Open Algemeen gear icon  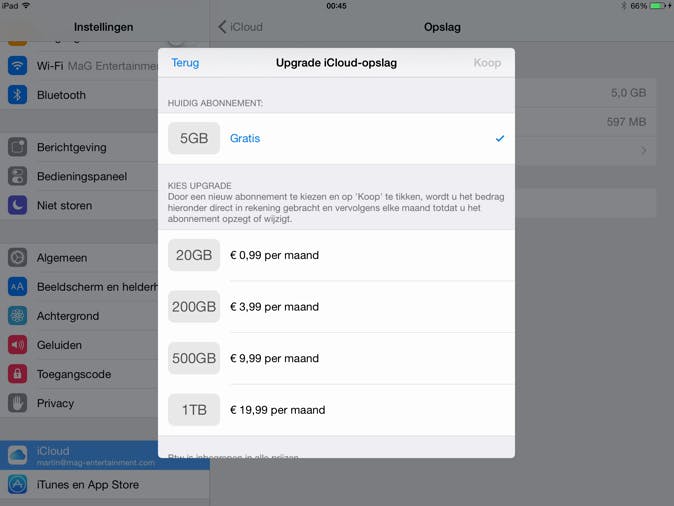(17, 257)
